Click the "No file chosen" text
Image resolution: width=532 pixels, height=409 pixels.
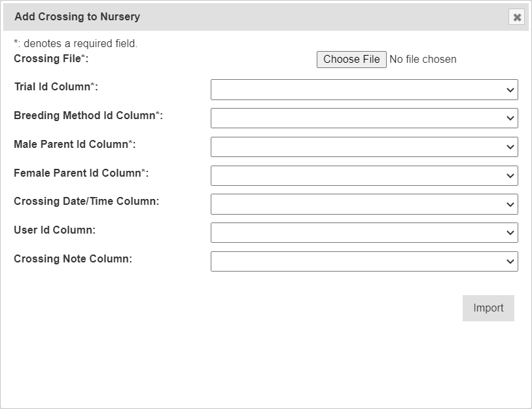coord(423,60)
